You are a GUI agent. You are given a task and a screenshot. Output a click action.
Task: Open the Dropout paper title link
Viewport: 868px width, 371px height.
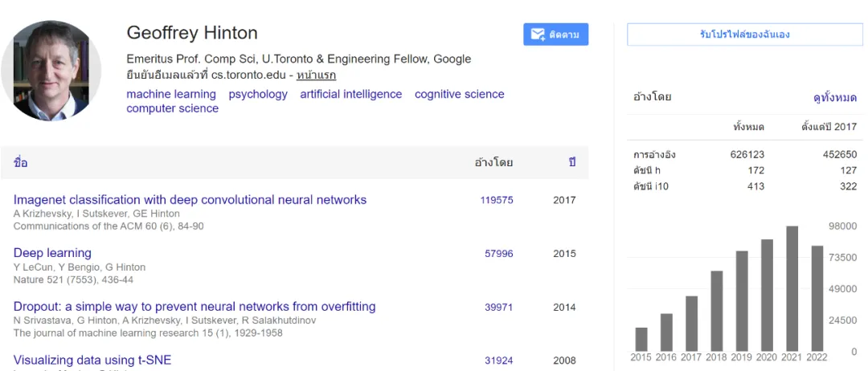[x=194, y=307]
